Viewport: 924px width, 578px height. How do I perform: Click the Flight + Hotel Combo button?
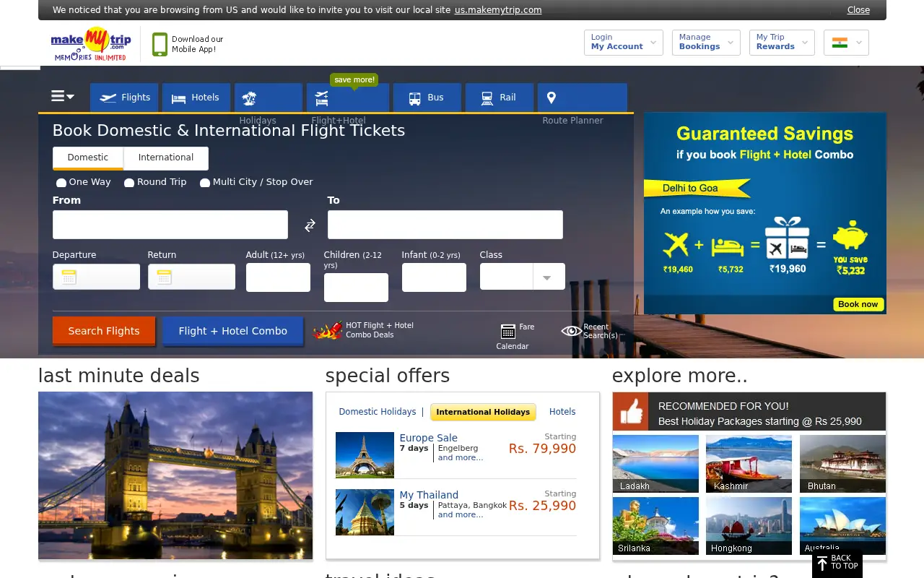(x=232, y=331)
